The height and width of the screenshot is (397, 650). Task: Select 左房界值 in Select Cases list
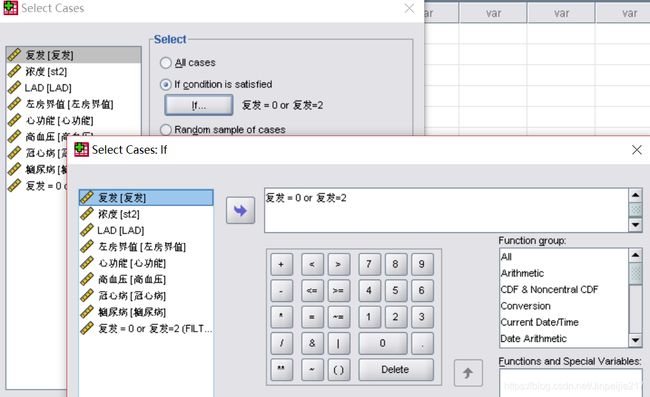click(74, 104)
